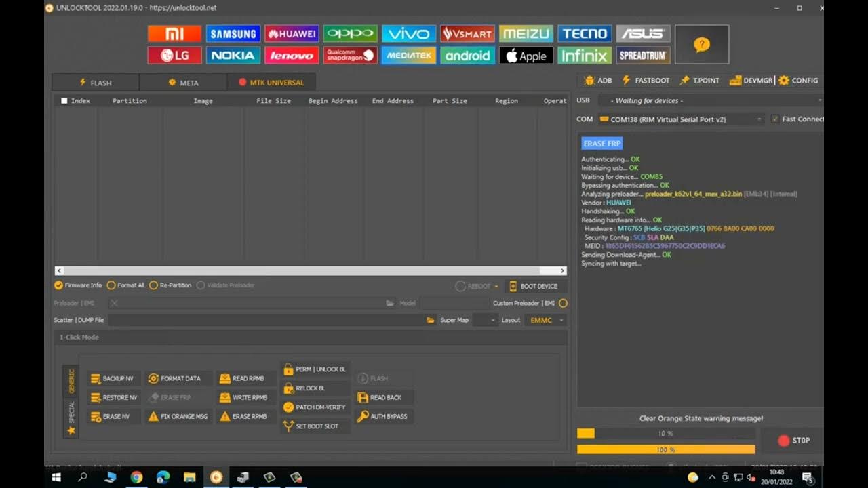Click the AUTH BYPASS button
Screen dimensions: 868x488
click(384, 416)
